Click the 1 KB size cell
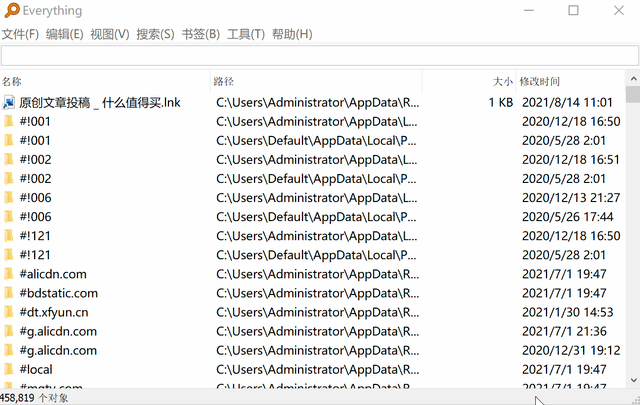 coord(501,102)
